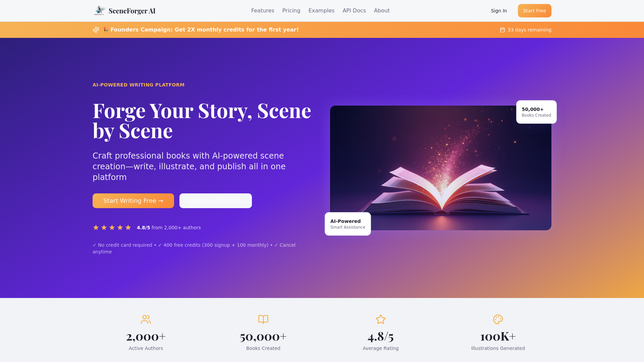This screenshot has height=362, width=644.
Task: Click the Explore Features button
Action: [216, 201]
